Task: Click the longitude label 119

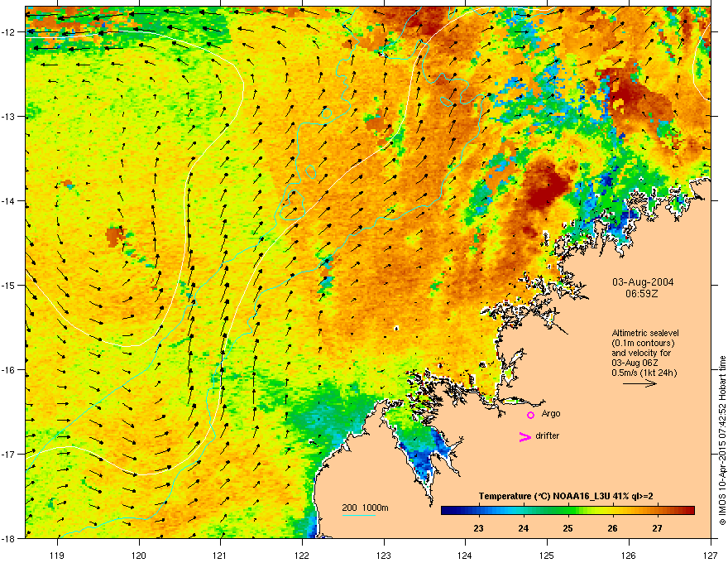Action: [58, 555]
